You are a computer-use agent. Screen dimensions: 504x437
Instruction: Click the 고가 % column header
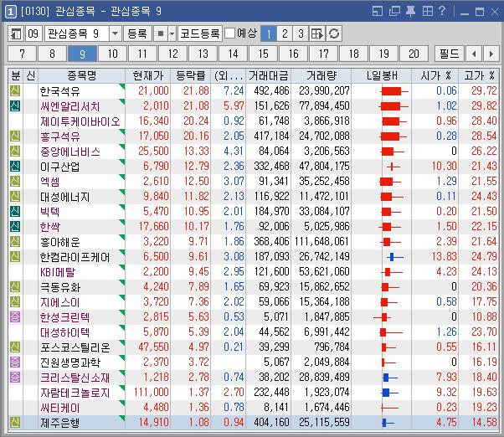pos(479,76)
